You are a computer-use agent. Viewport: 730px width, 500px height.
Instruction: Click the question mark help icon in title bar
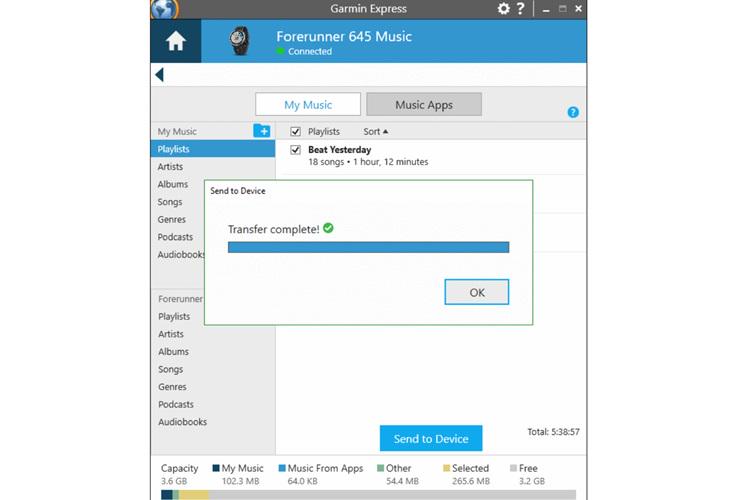[520, 9]
